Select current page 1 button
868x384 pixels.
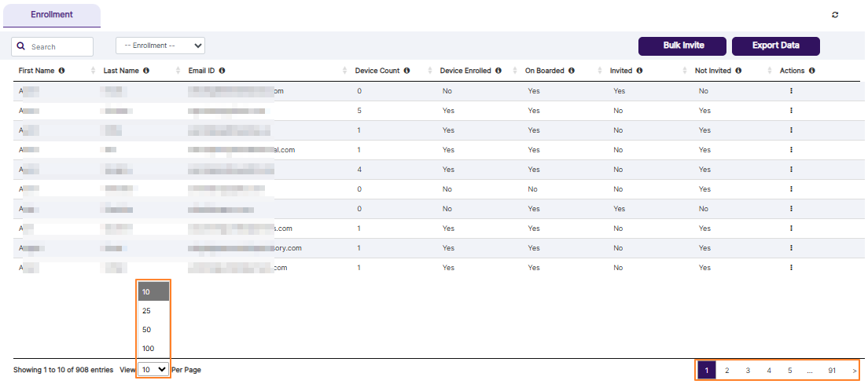pyautogui.click(x=706, y=370)
